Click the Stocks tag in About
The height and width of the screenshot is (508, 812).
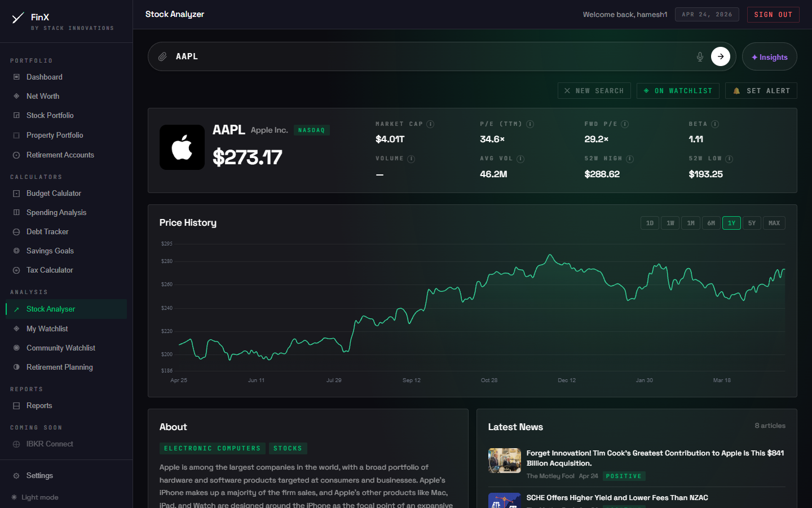tap(288, 449)
